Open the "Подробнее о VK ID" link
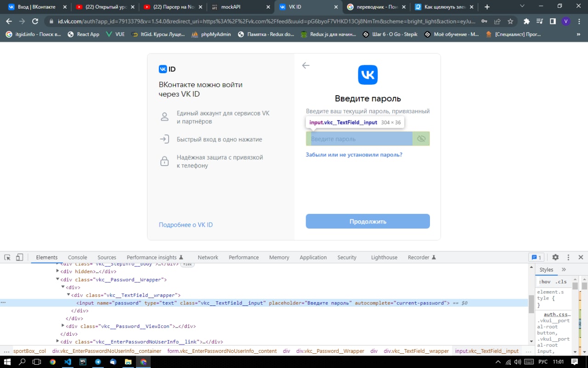This screenshot has height=368, width=588. coord(186,225)
